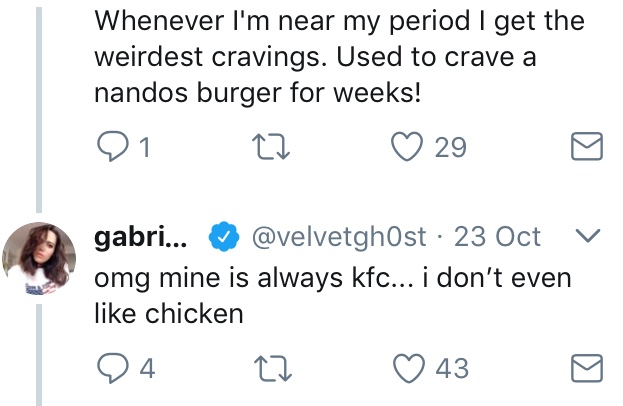The width and height of the screenshot is (623, 406).
Task: Click the 29 likes count
Action: point(451,148)
